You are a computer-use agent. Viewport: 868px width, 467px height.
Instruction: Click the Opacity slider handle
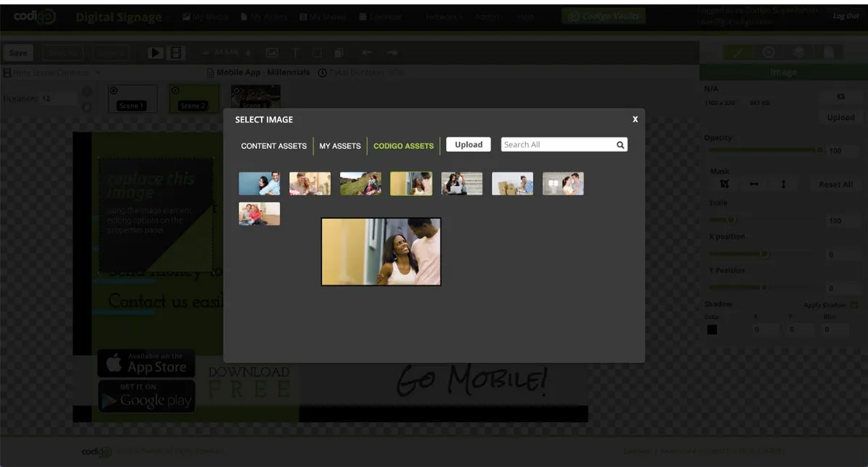click(x=820, y=151)
